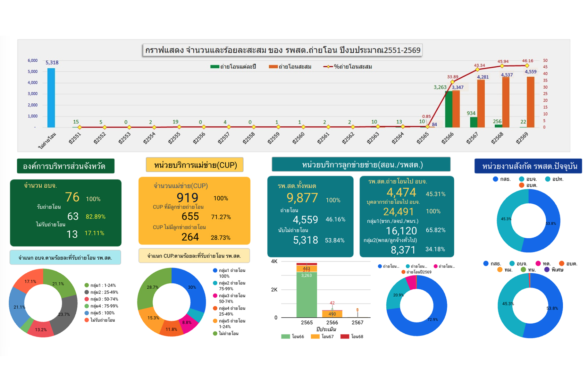Image resolution: width=588 pixels, height=392 pixels.
Task: Select the กสธ. legend marker on top donut
Action: point(495,179)
